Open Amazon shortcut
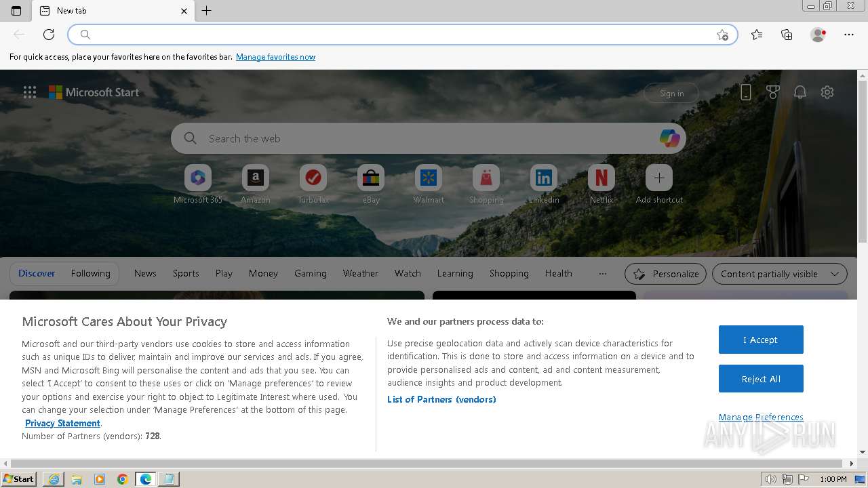Viewport: 868px width, 488px height. 256,184
